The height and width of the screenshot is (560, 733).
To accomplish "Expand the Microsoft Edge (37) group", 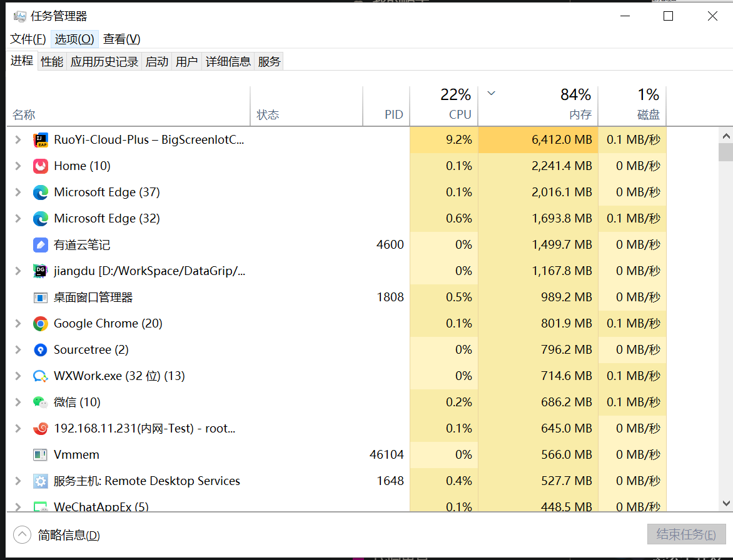I will (x=18, y=192).
